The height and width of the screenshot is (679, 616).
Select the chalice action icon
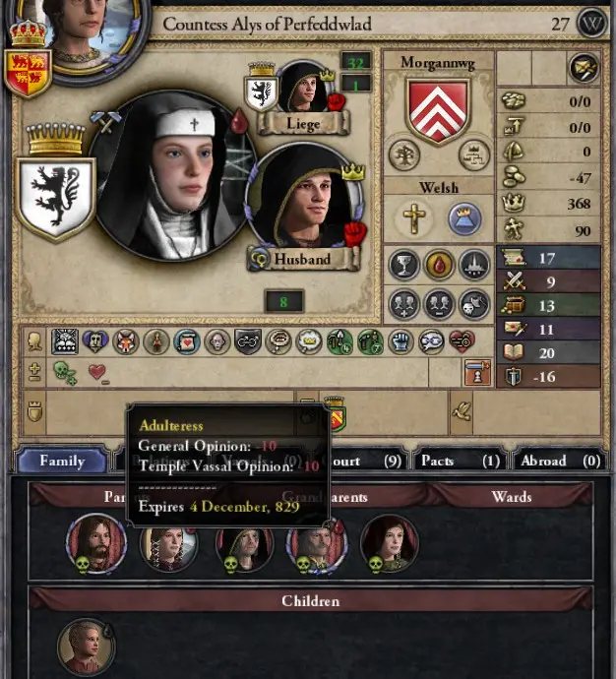coord(403,264)
